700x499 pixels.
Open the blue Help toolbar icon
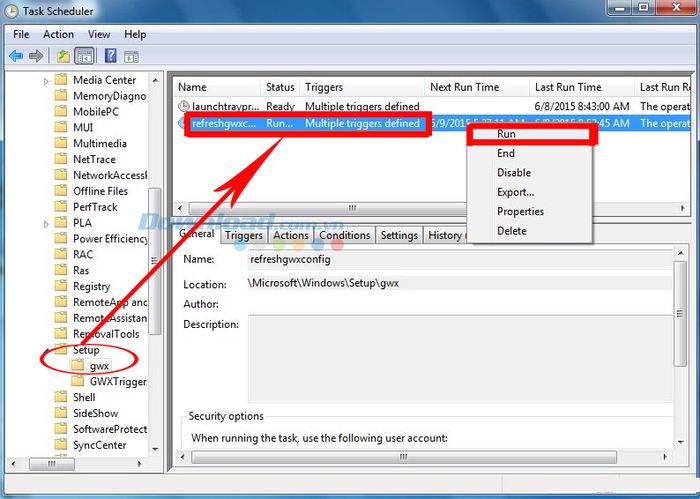(x=110, y=56)
